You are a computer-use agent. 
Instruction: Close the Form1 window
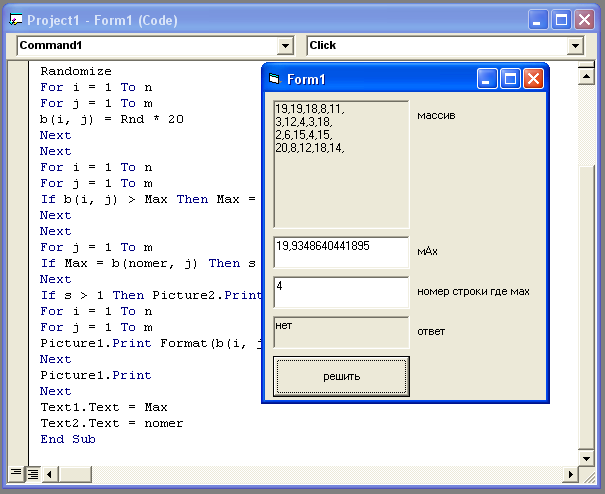(x=533, y=79)
